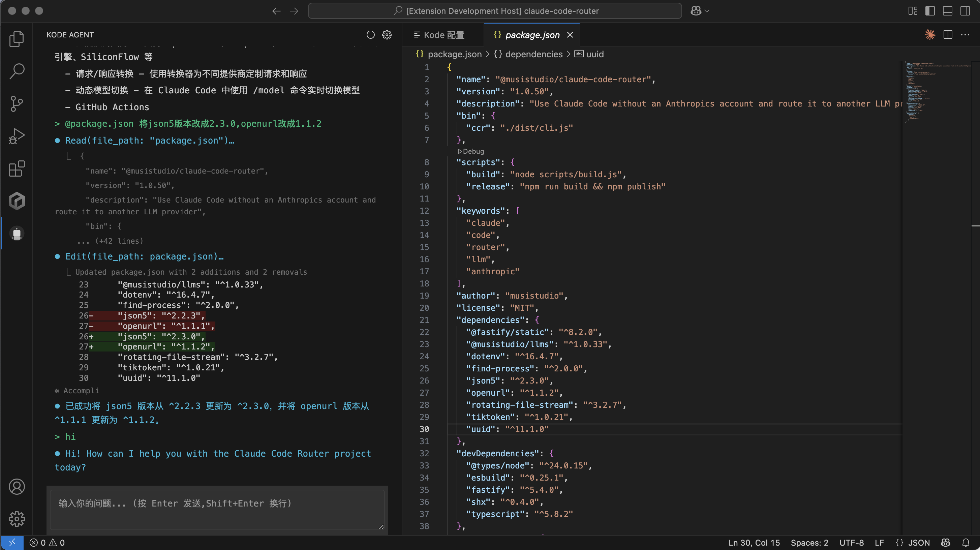This screenshot has width=980, height=550.
Task: Toggle the bottom panel layout button
Action: (x=947, y=11)
